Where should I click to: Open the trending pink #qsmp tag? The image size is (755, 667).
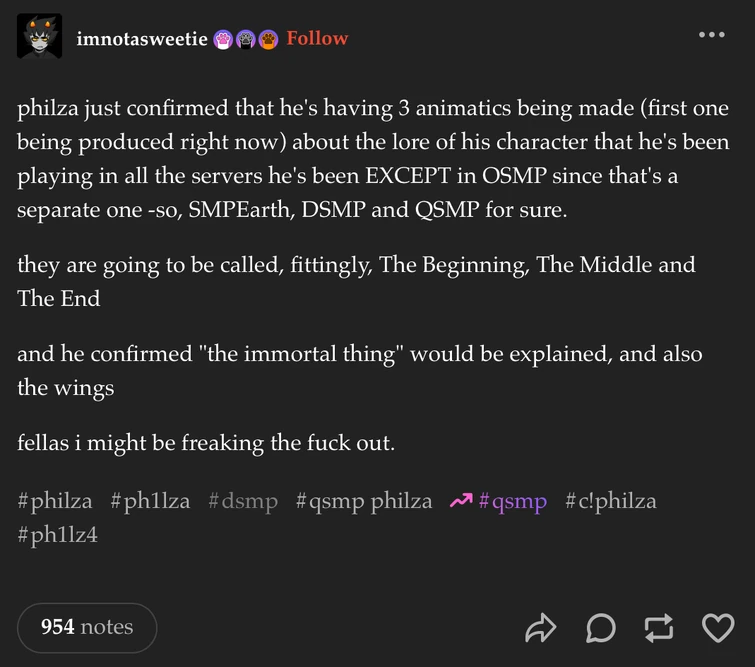(512, 501)
